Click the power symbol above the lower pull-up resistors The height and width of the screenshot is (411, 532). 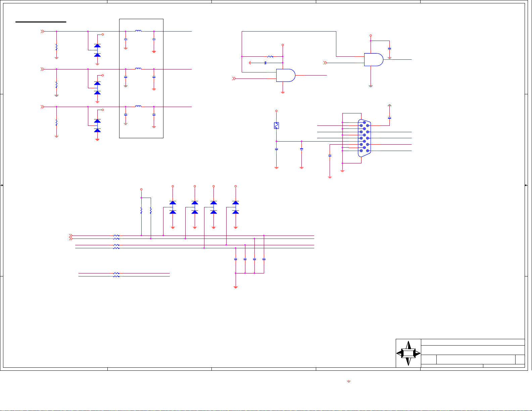tap(141, 190)
